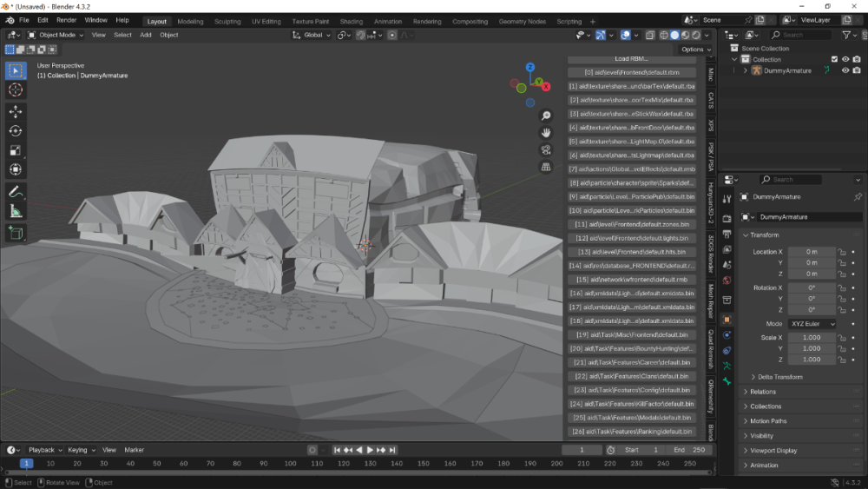
Task: Toggle camera view in the viewport
Action: (x=546, y=149)
